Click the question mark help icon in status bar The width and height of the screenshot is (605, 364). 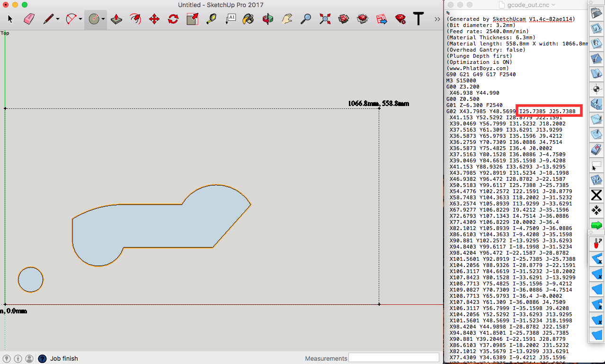(x=42, y=358)
